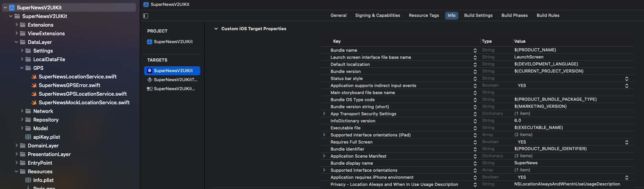
Task: Switch to Signing & Capabilities tab
Action: (378, 15)
